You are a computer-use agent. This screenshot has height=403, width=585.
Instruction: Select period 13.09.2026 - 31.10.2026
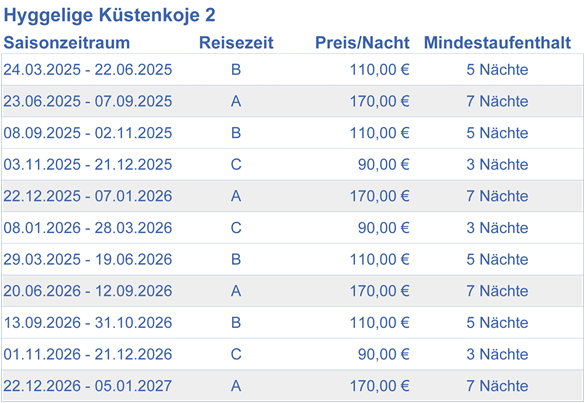click(x=88, y=323)
